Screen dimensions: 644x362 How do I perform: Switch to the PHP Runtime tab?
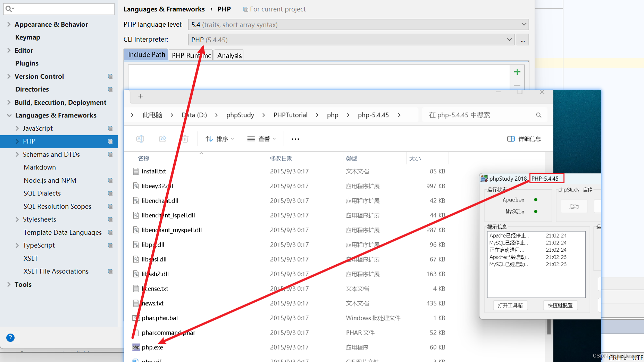coord(191,55)
